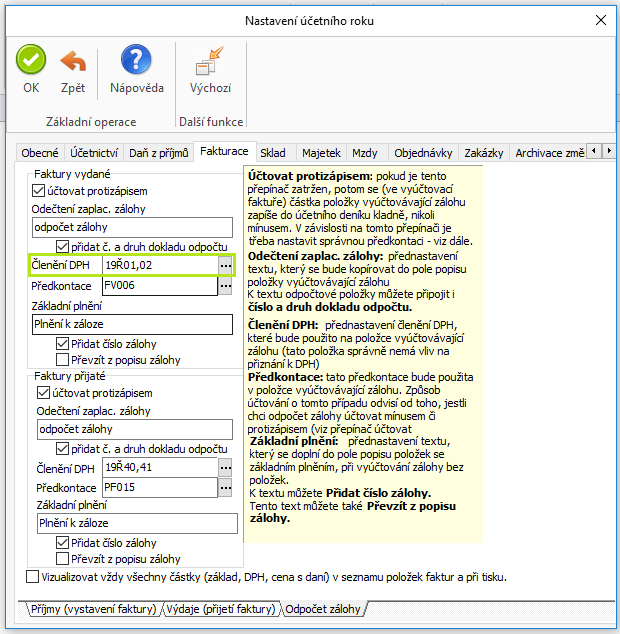Image resolution: width=620 pixels, height=634 pixels.
Task: Switch to the Daň z příjmů tab
Action: pyautogui.click(x=159, y=153)
